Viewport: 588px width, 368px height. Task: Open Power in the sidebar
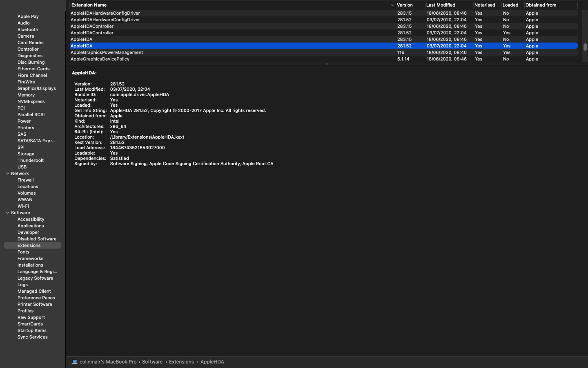pos(24,121)
